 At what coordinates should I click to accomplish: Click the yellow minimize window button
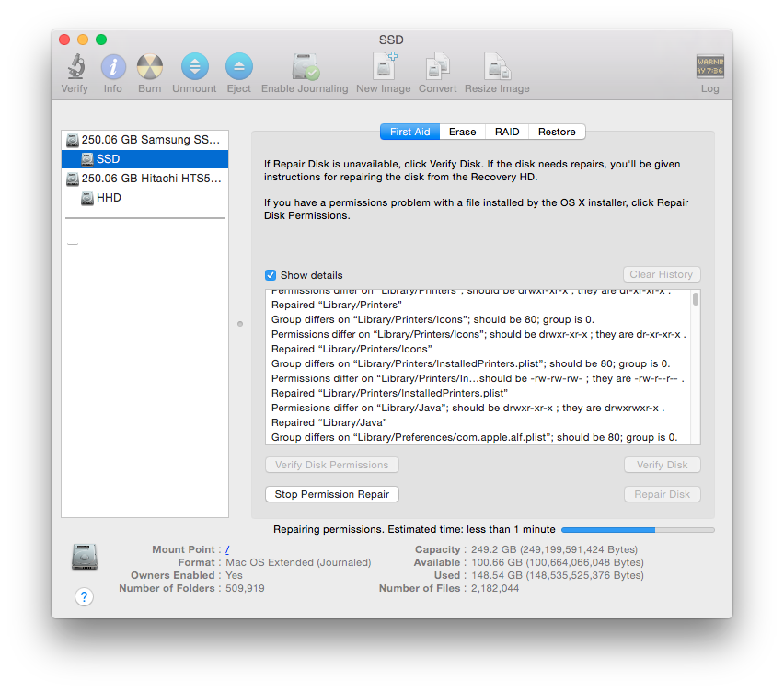[x=83, y=40]
